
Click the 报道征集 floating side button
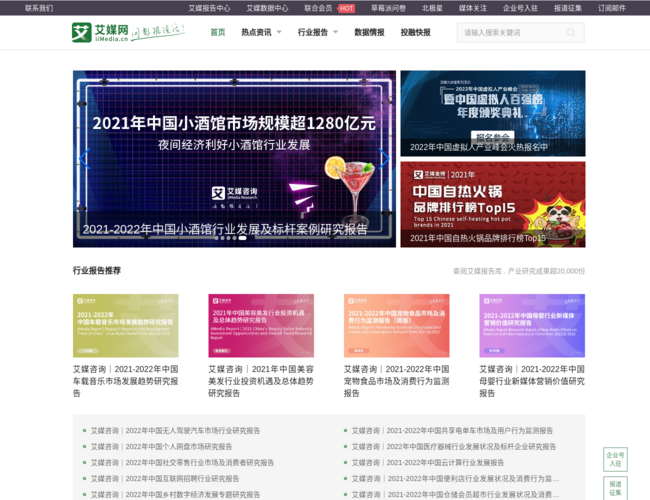(x=615, y=488)
